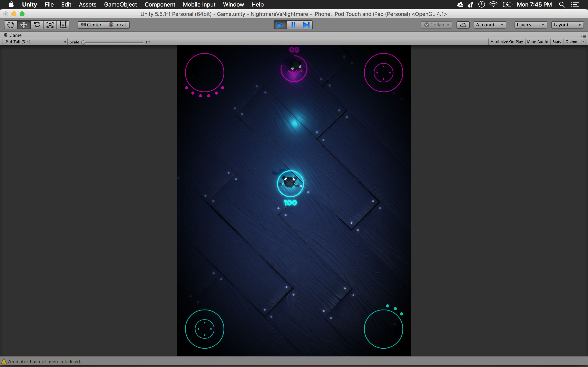Toggle the Stats overlay
The height and width of the screenshot is (367, 588).
coord(556,42)
